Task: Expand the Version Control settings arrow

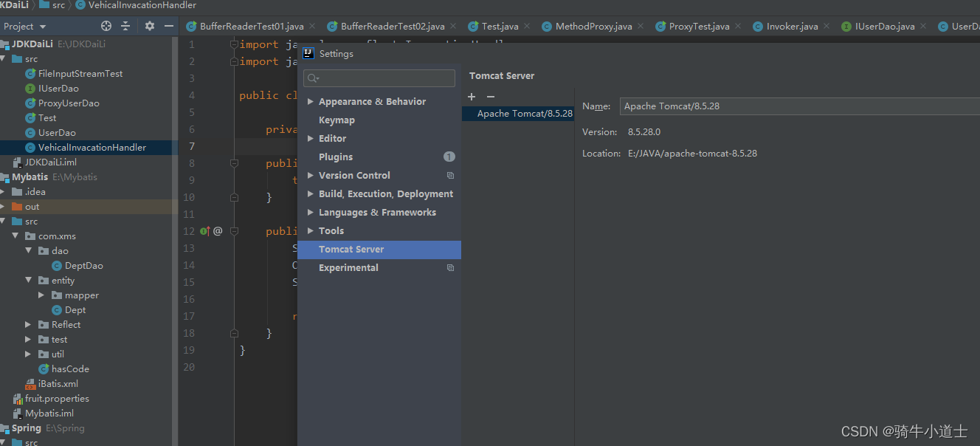Action: [x=311, y=176]
